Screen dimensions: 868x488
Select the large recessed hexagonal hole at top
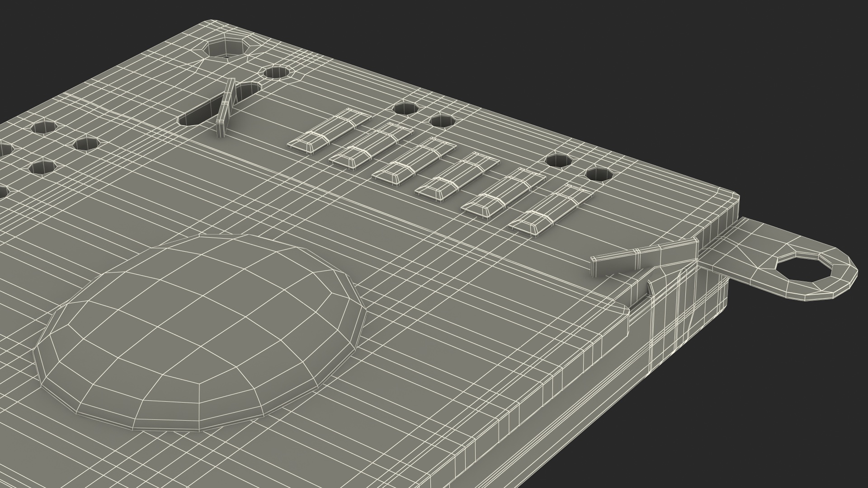pyautogui.click(x=226, y=48)
